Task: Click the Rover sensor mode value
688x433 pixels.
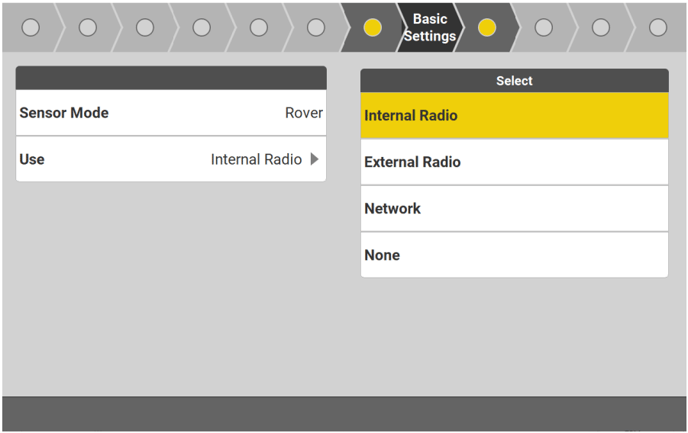Action: (303, 113)
